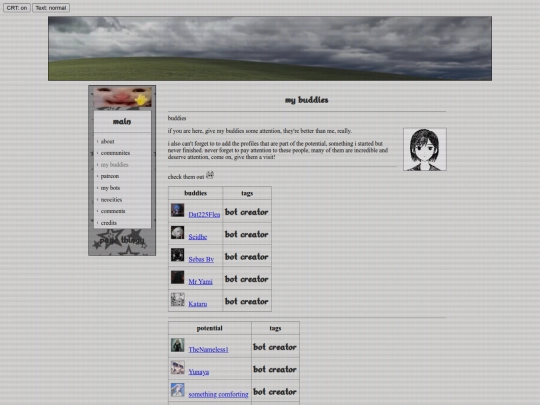This screenshot has height=405, width=540.
Task: Click the page things star graphic
Action: point(122,242)
